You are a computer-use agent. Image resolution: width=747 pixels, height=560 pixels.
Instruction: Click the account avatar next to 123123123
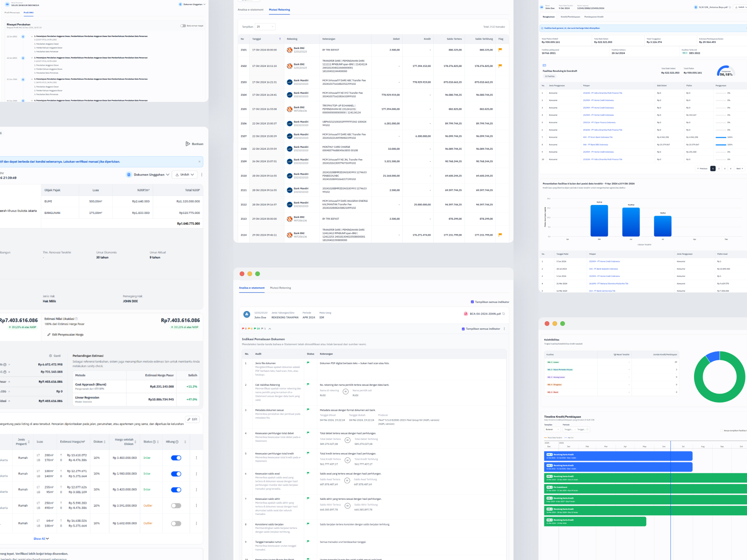coord(247,315)
